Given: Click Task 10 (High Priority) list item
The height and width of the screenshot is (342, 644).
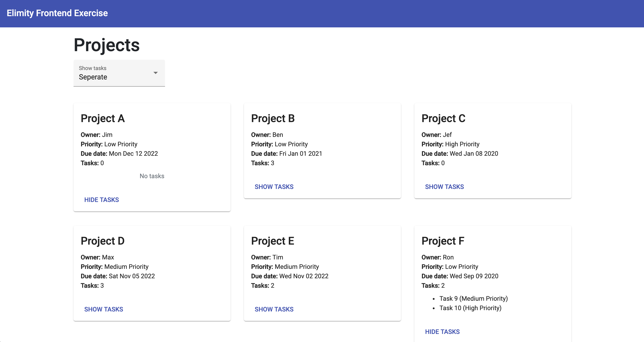Looking at the screenshot, I should tap(470, 308).
